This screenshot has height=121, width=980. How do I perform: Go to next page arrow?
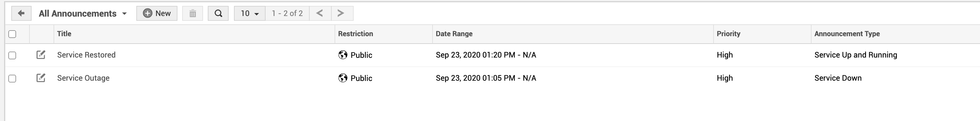pos(341,13)
